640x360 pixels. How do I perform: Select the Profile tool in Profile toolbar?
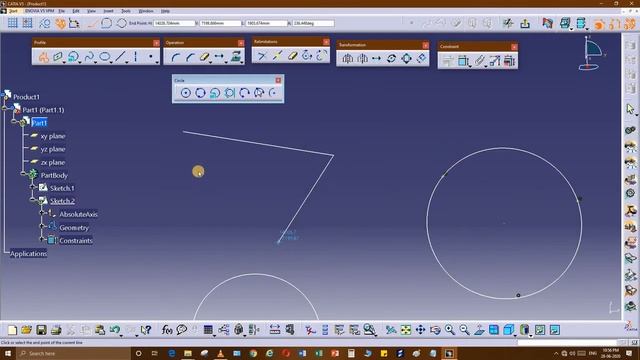tap(43, 57)
